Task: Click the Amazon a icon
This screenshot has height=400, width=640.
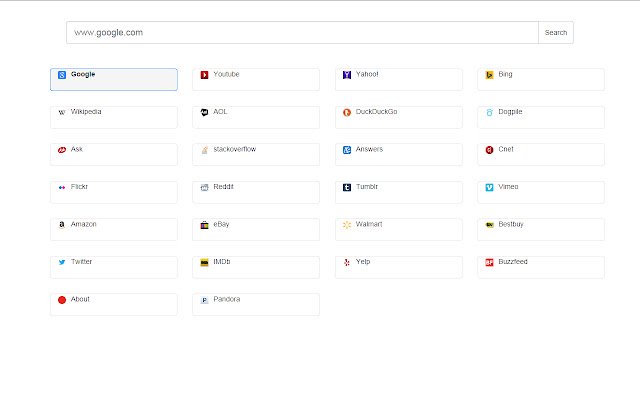Action: pos(62,225)
